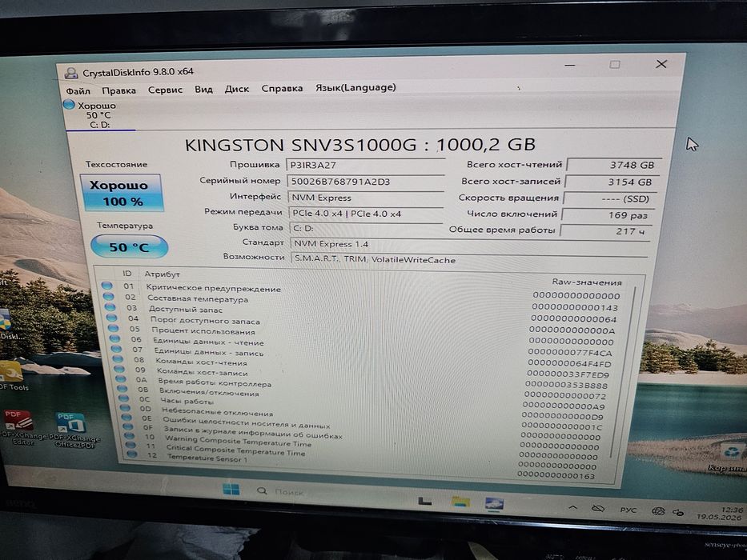Click status orb for 0B Включения/отключения
The image size is (747, 560).
pyautogui.click(x=122, y=389)
